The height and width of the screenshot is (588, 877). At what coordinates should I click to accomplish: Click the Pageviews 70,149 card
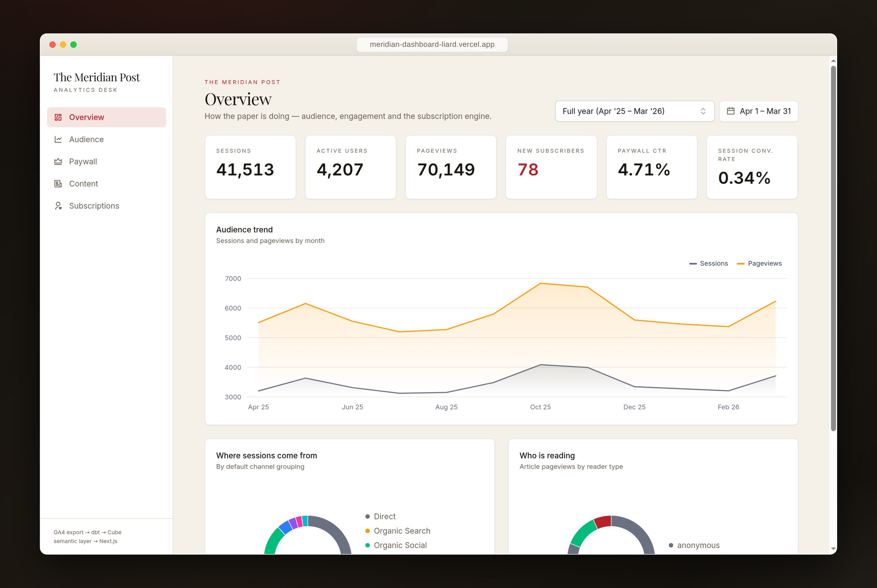tap(451, 167)
